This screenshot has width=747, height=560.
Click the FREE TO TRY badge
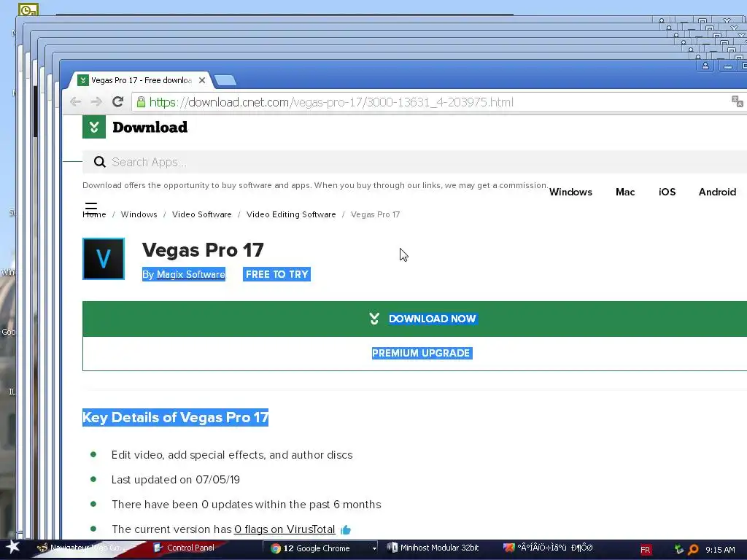[276, 274]
